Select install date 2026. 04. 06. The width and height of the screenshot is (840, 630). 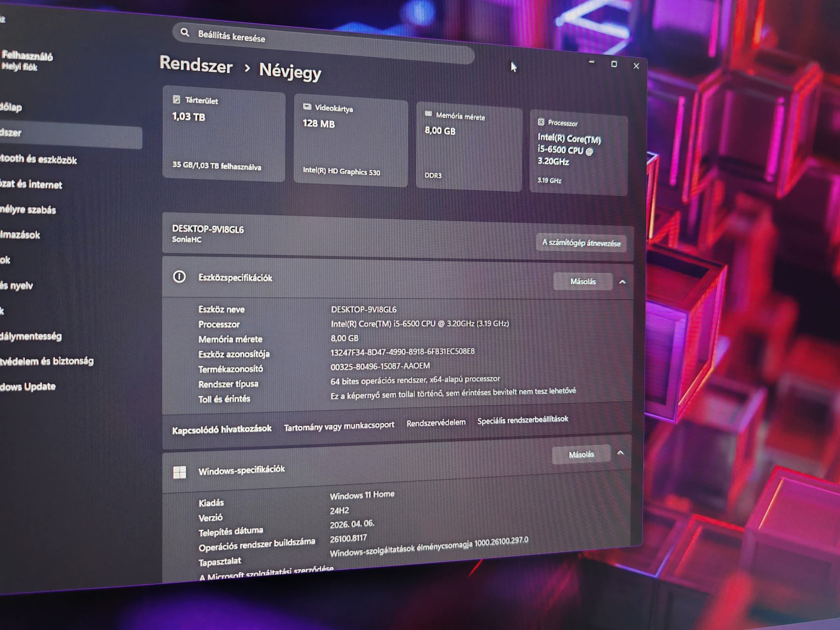352,524
